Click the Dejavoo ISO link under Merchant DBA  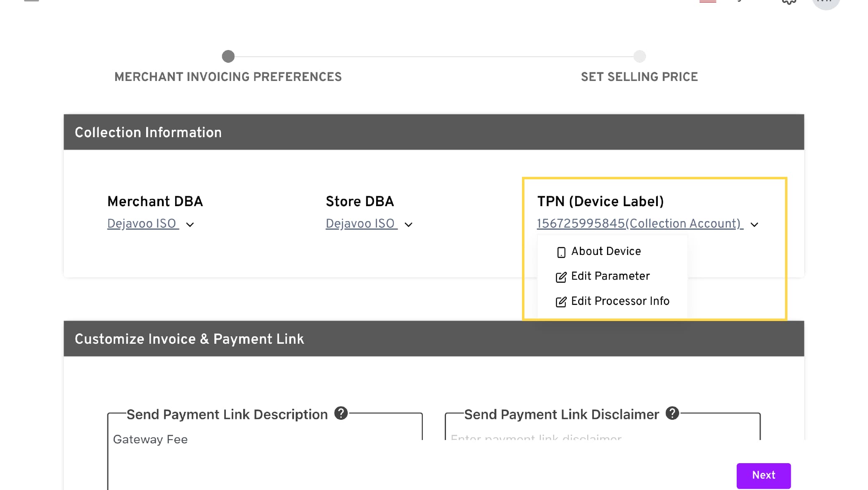(x=142, y=224)
